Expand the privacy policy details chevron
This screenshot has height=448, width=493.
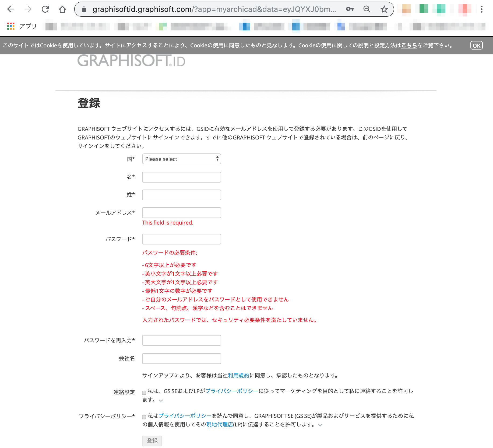(320, 425)
